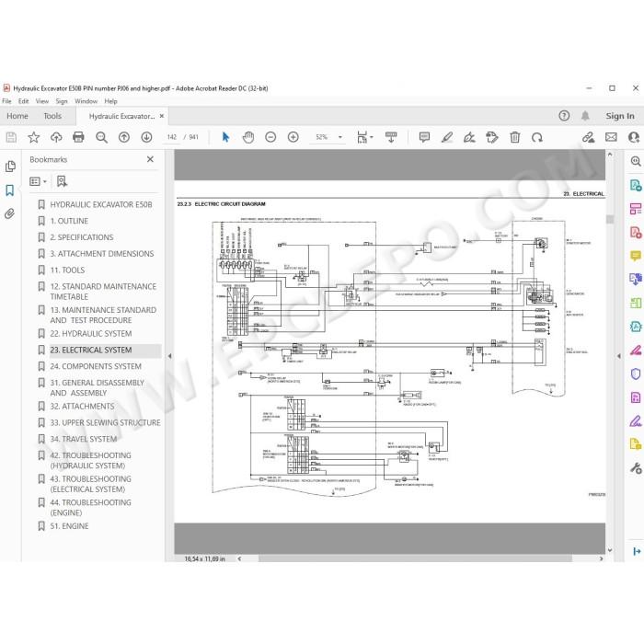The image size is (644, 644).
Task: Open the 1. OUTLINE bookmark
Action: click(x=69, y=221)
